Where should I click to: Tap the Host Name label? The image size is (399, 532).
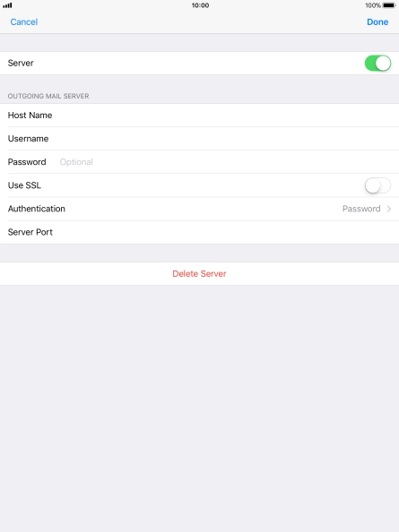coord(30,116)
